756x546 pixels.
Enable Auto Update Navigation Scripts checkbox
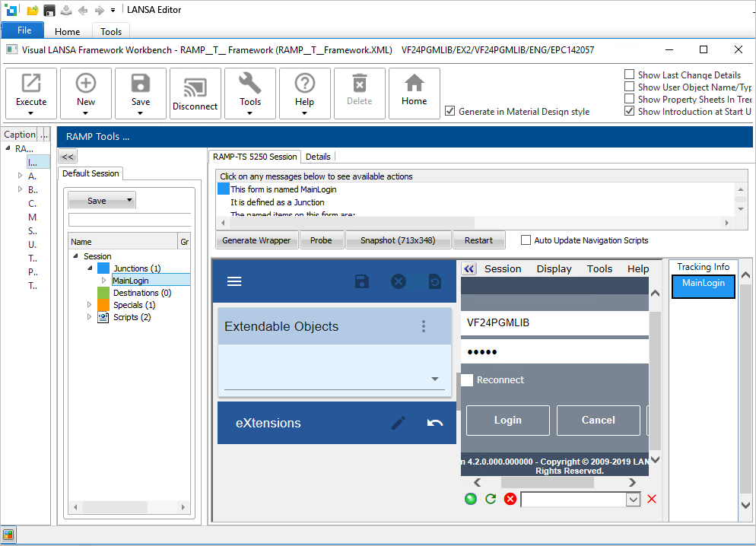pos(526,240)
